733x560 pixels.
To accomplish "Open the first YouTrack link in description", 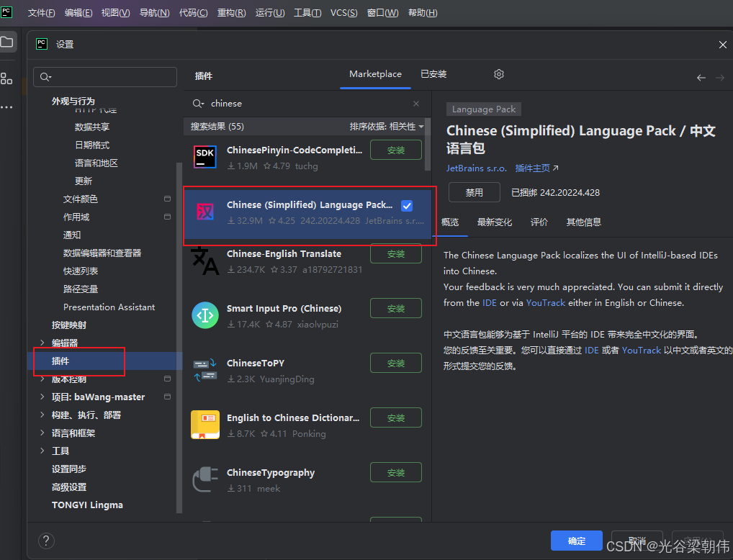I will tap(546, 303).
